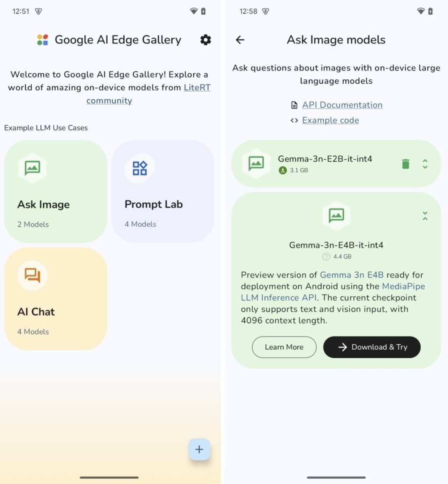The image size is (448, 484).
Task: Click the Learn More button
Action: [x=284, y=347]
